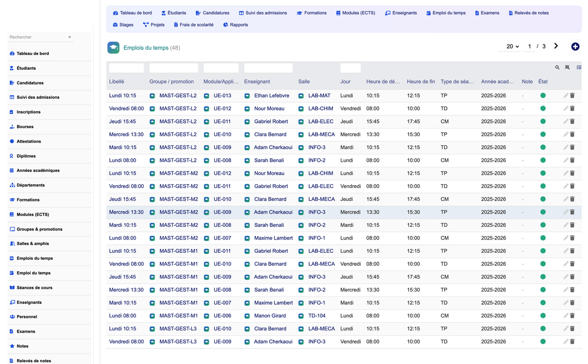Click the MAST-GEST-L3 group in UE-010 row
The width and height of the screenshot is (588, 364).
[x=178, y=329]
